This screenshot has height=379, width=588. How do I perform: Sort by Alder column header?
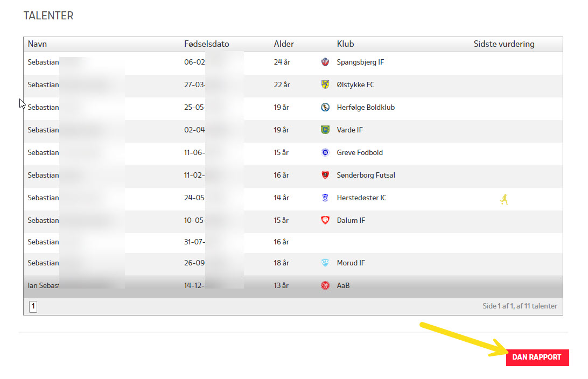[x=284, y=44]
